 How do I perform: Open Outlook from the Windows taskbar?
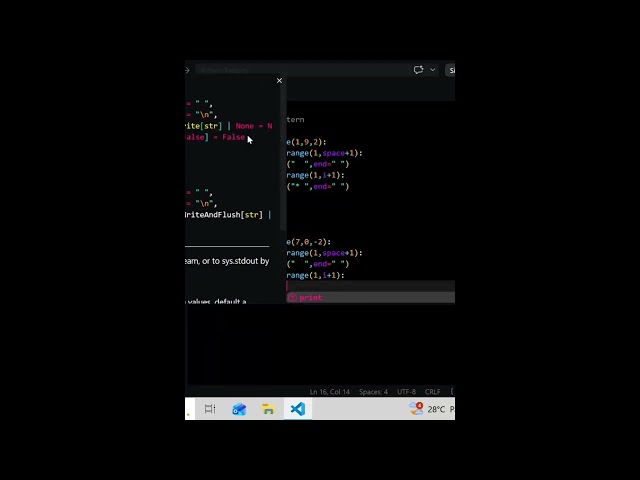pos(239,409)
